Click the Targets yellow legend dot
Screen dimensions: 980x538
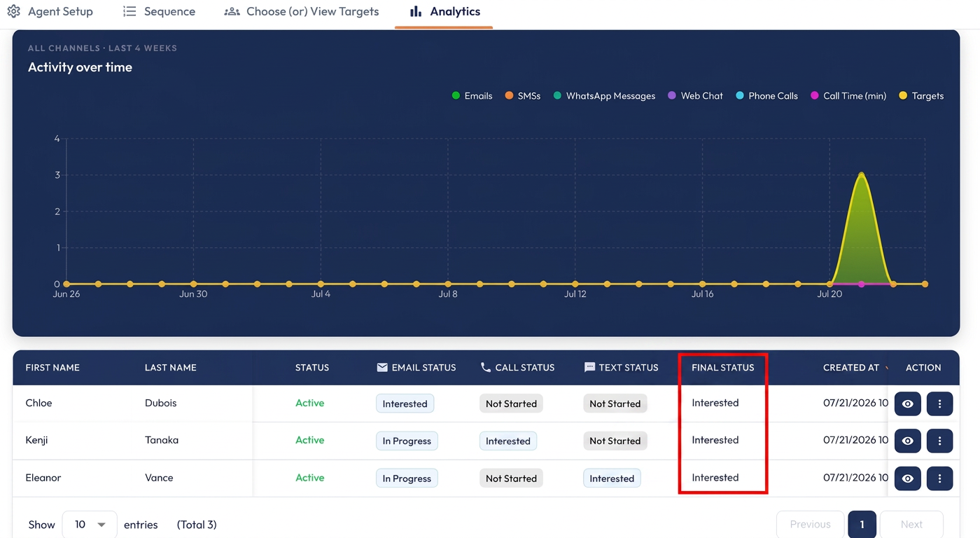pyautogui.click(x=903, y=96)
